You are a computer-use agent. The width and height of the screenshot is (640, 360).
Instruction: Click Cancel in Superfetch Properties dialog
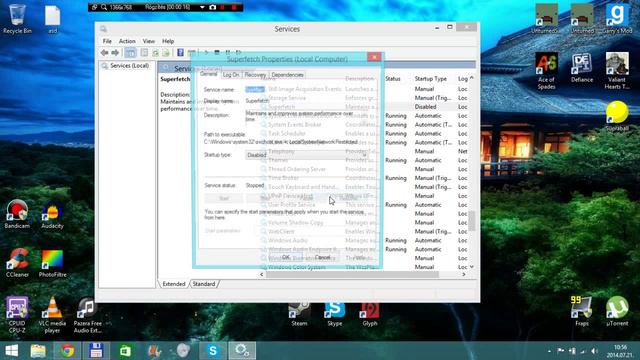pos(322,257)
